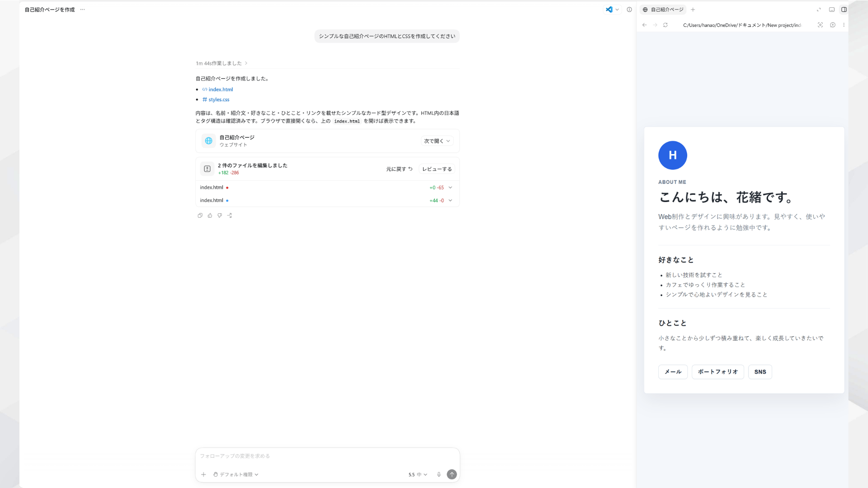Viewport: 868px width, 488px height.
Task: Click the send arrow button
Action: click(x=452, y=474)
